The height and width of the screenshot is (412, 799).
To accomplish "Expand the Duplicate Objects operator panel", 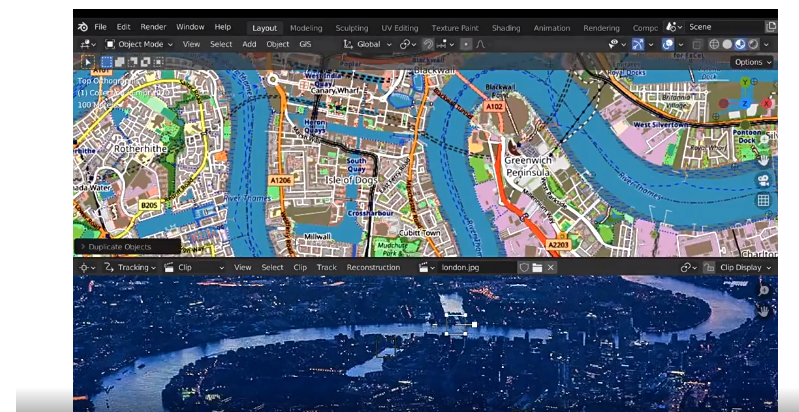I will coord(127,247).
